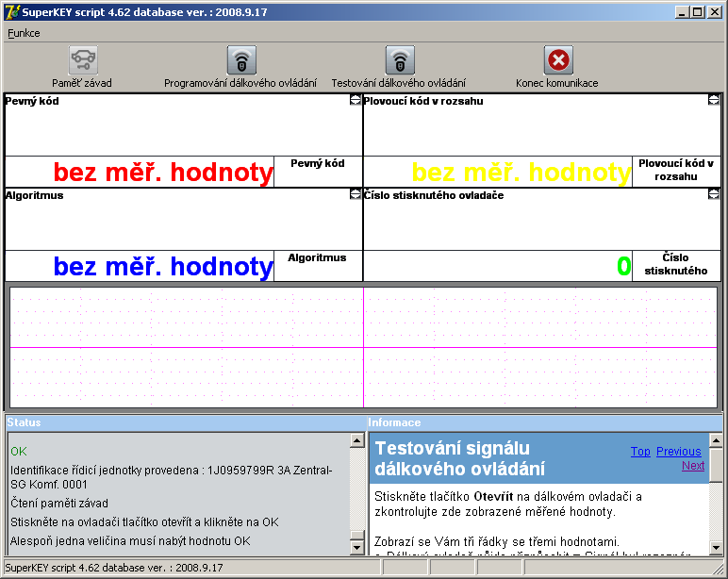Click the magenta signal graph area
This screenshot has width=728, height=579.
point(364,347)
